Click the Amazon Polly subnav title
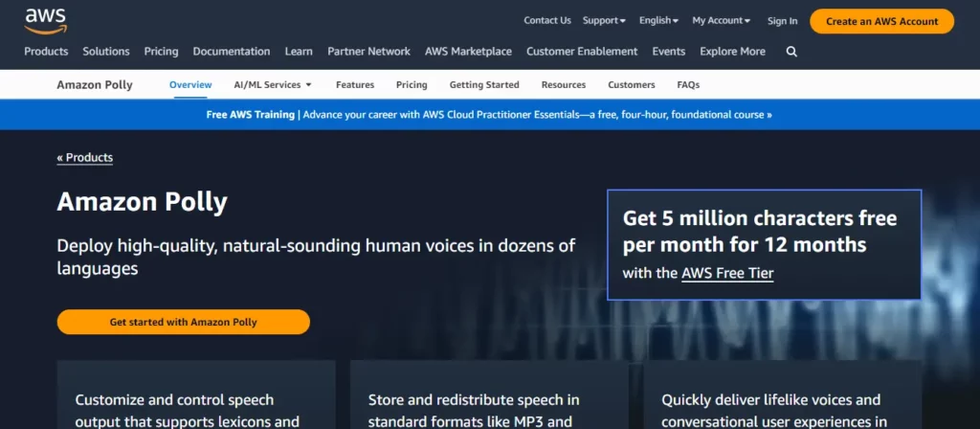 95,85
